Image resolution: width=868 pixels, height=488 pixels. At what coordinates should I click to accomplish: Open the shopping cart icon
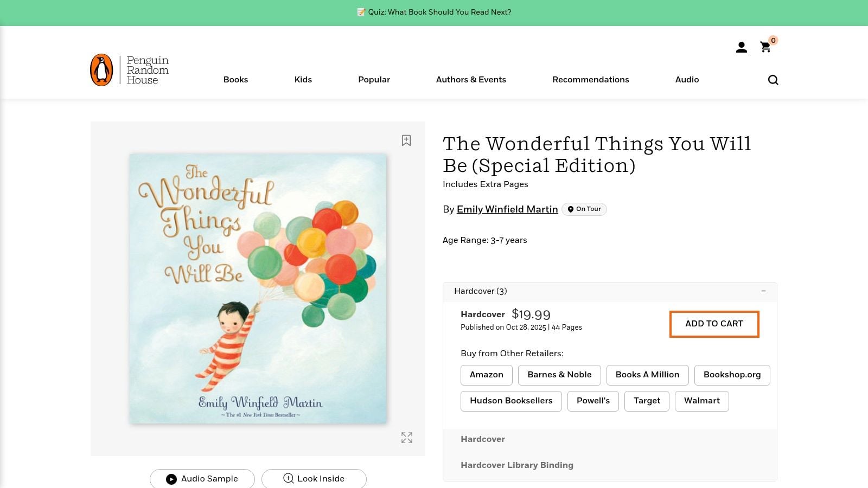click(765, 48)
